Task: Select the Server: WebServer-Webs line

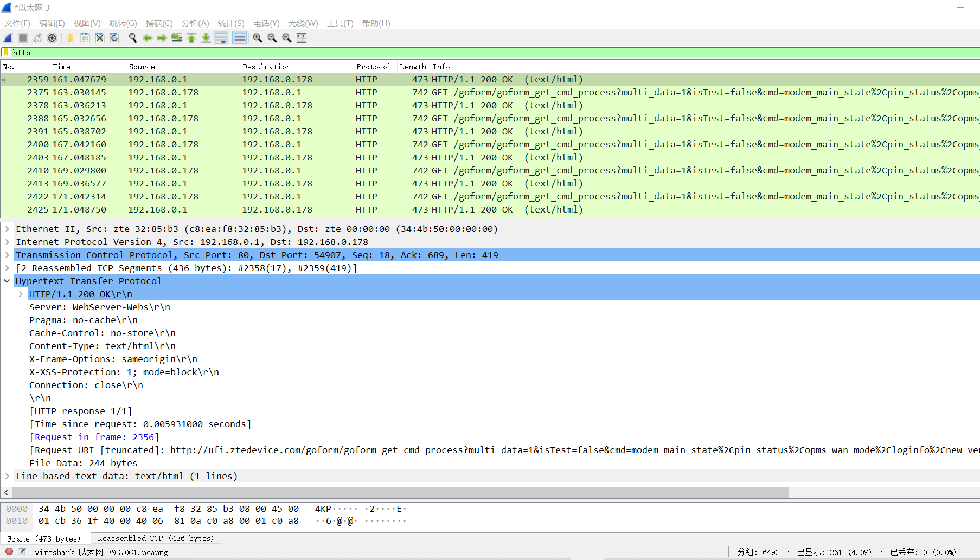Action: click(x=100, y=307)
